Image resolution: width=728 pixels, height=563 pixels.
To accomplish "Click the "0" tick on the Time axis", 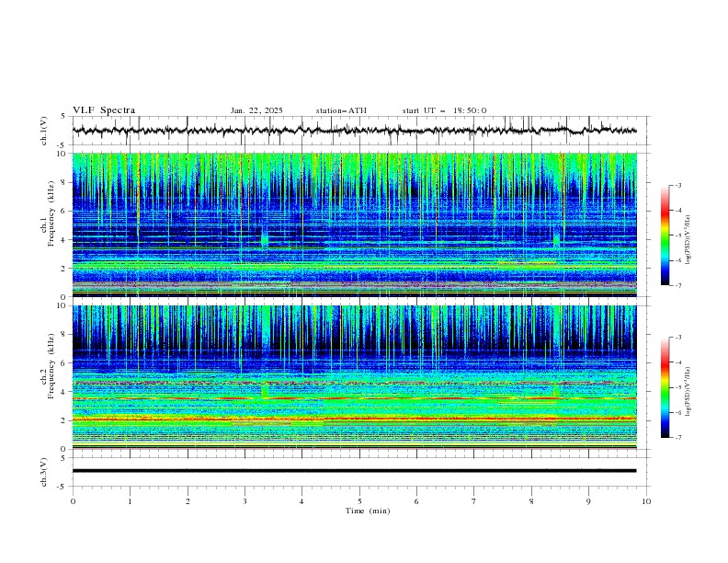I will (73, 501).
